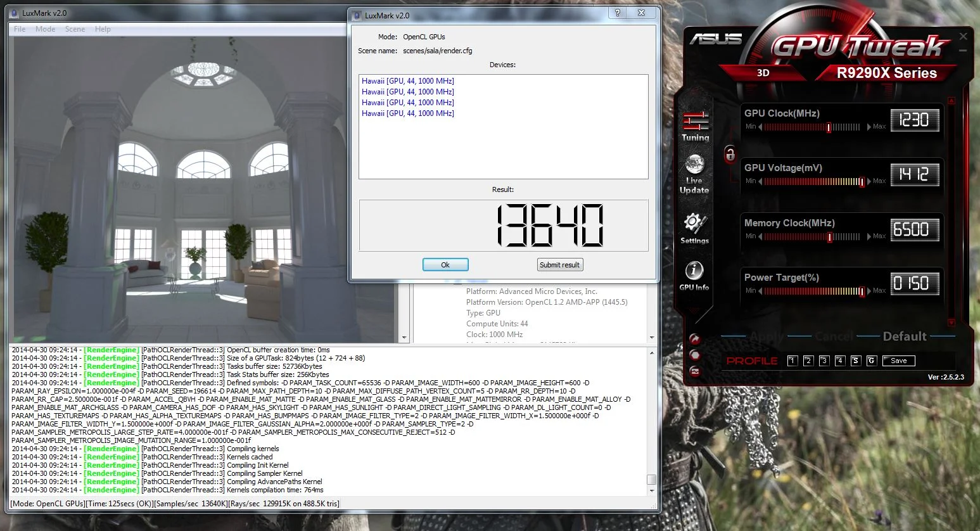Click the help question mark in LuxMark dialog
Viewport: 980px width, 531px height.
click(x=618, y=13)
